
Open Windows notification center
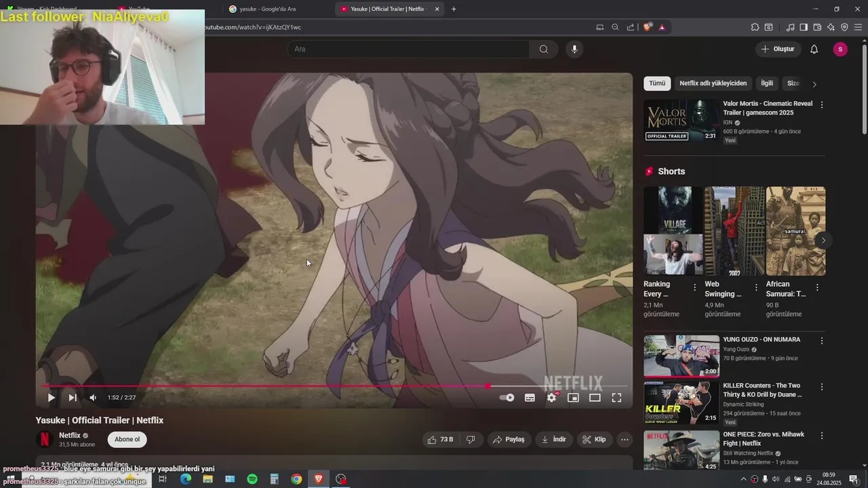pos(854,479)
